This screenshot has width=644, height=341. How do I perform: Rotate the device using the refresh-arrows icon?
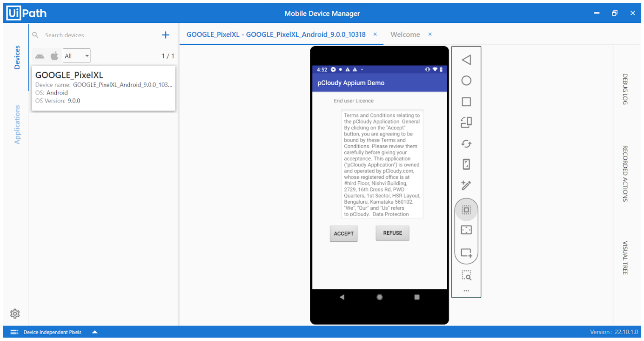[x=466, y=144]
